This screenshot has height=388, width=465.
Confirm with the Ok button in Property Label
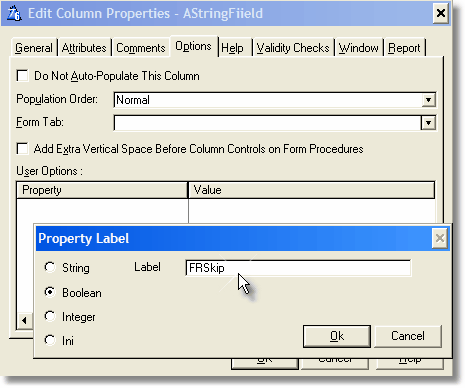coord(337,336)
